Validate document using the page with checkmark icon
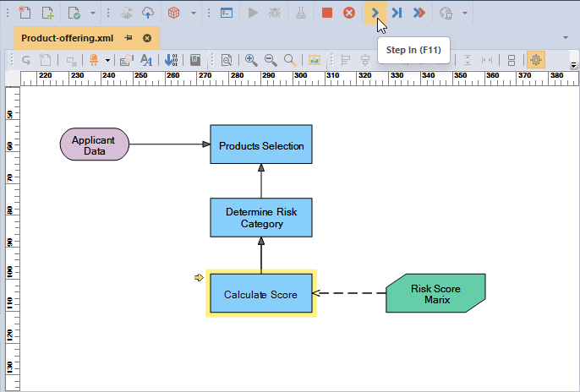The width and height of the screenshot is (580, 392). click(x=74, y=13)
